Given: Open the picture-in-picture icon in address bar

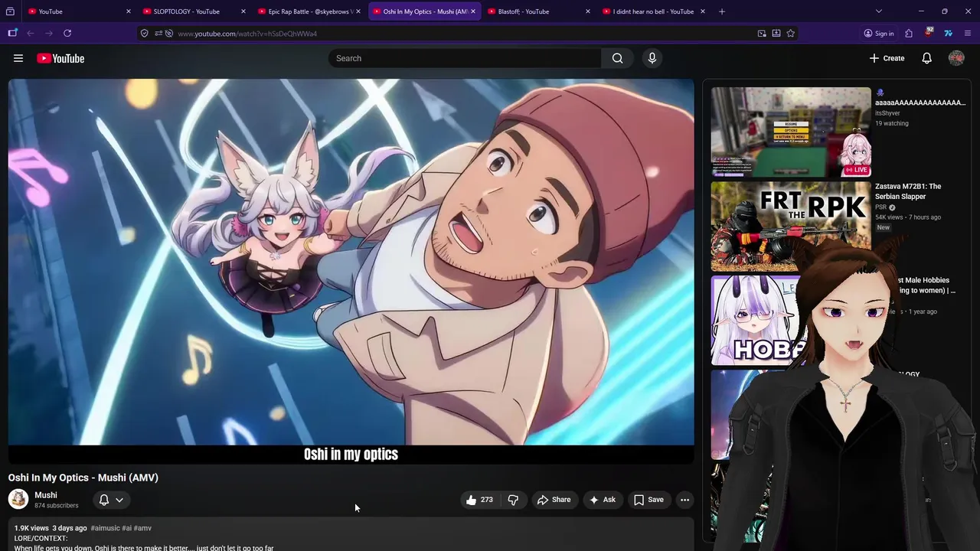Looking at the screenshot, I should (x=762, y=33).
